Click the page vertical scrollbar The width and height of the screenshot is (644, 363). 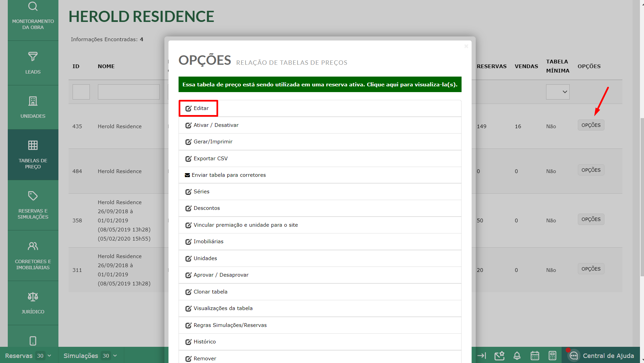(642, 197)
